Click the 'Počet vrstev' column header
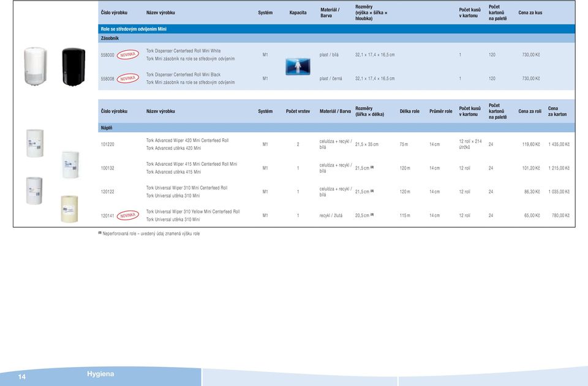This screenshot has width=588, height=386. tap(298, 111)
